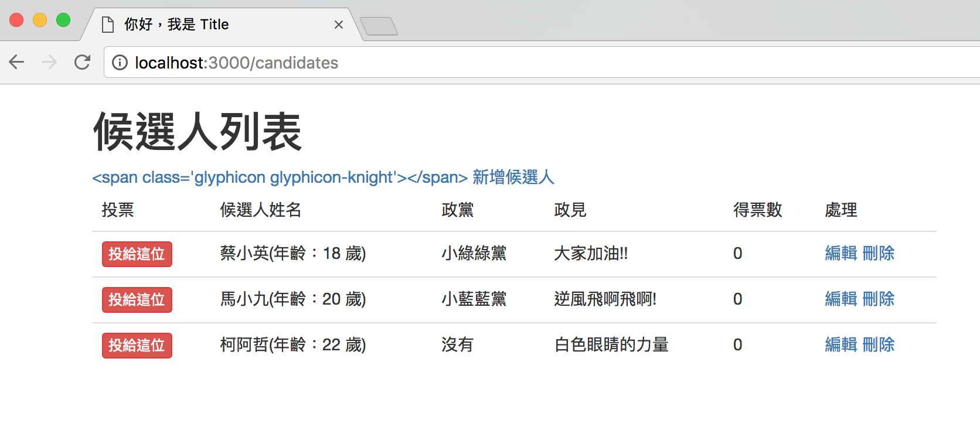Delete candidate 蔡小英 via 刪除 link
The image size is (980, 437).
click(879, 253)
